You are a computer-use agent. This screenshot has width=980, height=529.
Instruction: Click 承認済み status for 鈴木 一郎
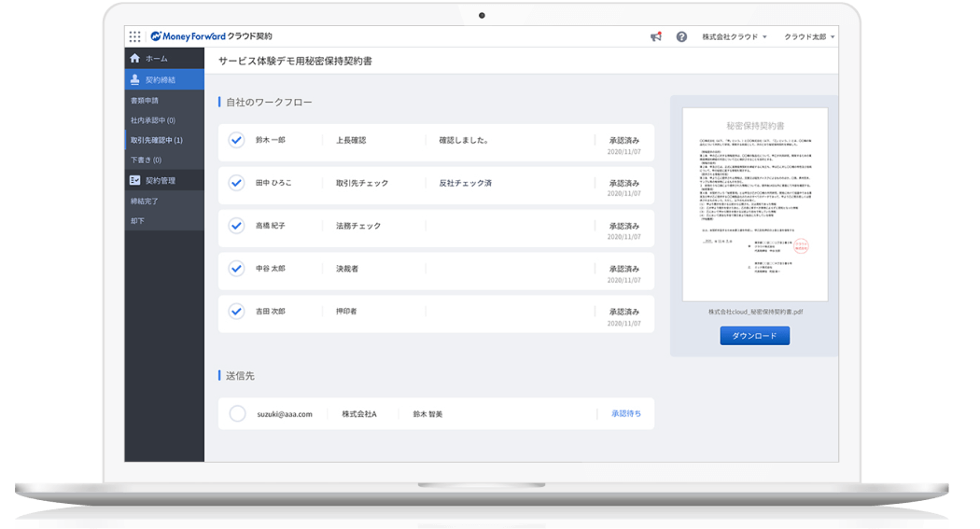623,141
